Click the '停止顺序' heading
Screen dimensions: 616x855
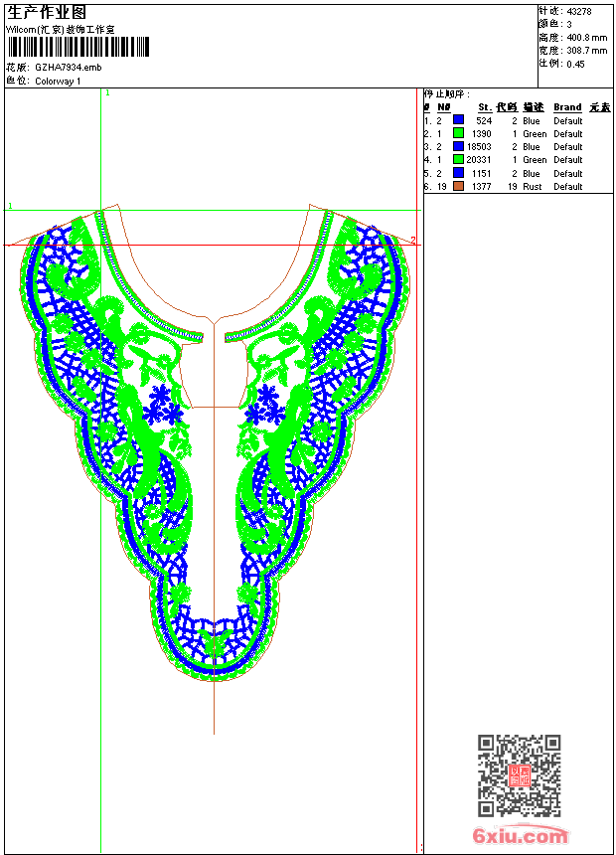pyautogui.click(x=445, y=94)
